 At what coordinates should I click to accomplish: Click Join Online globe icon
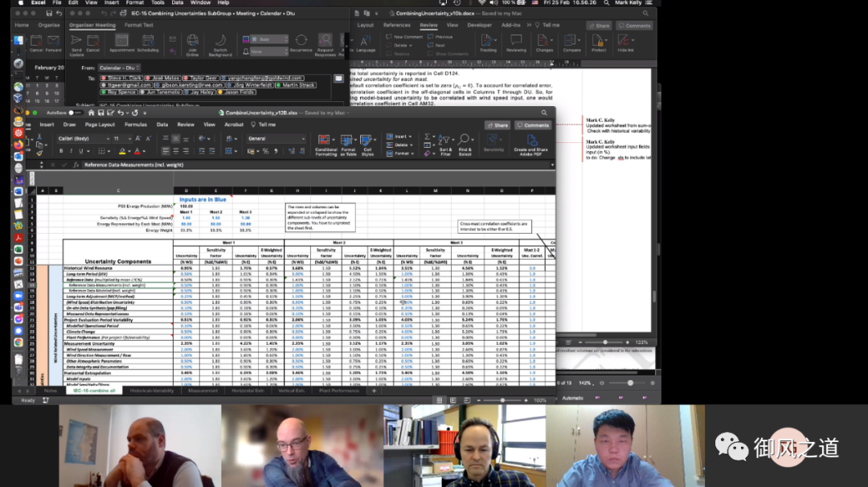(192, 45)
